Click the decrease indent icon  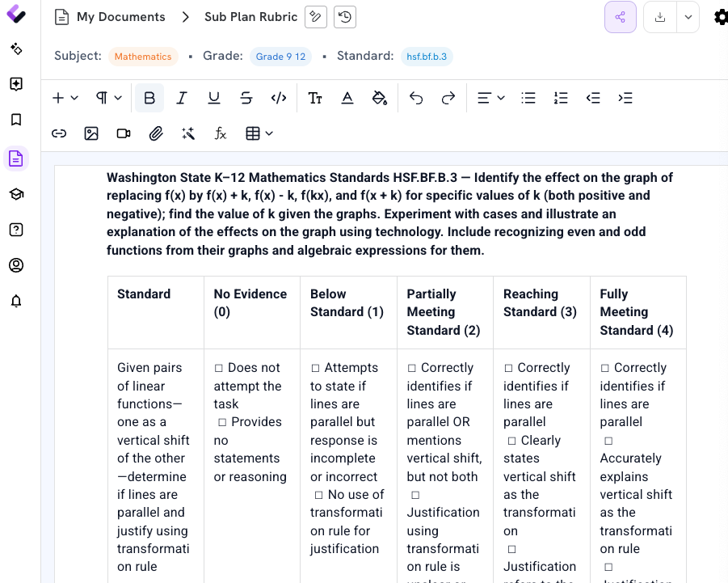click(x=593, y=98)
